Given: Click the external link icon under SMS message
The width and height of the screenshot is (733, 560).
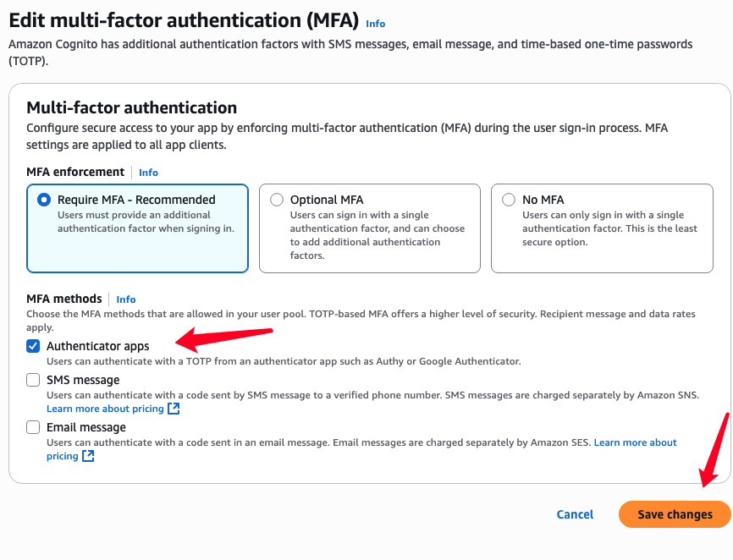Looking at the screenshot, I should coord(174,409).
